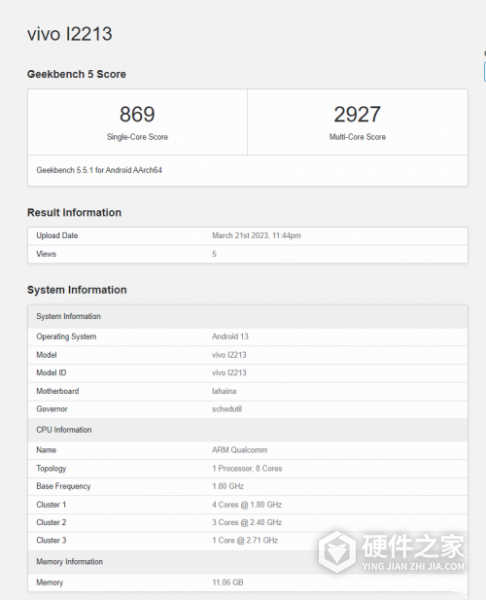This screenshot has width=486, height=600.
Task: Click the 'Multi-Core Score' label
Action: click(357, 137)
